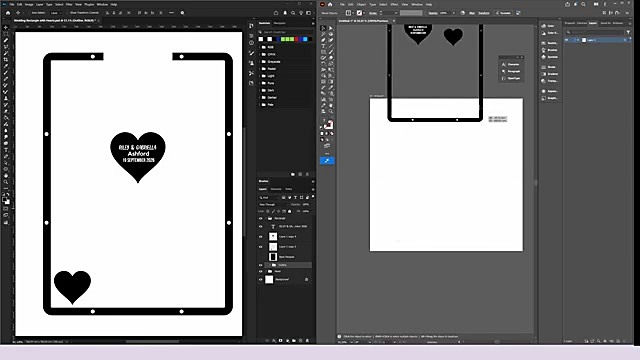Image resolution: width=640 pixels, height=360 pixels.
Task: Open the Symbols panel from Illustrator dock
Action: tap(549, 57)
